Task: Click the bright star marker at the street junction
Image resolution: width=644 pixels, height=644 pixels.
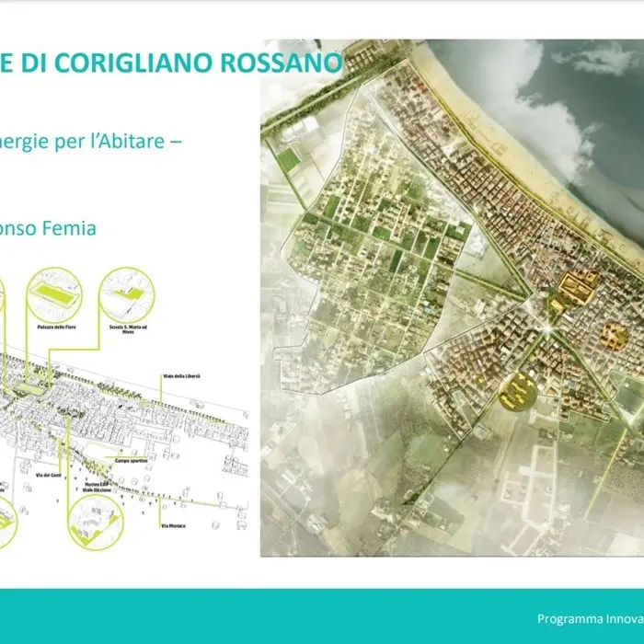Action: coord(546,329)
